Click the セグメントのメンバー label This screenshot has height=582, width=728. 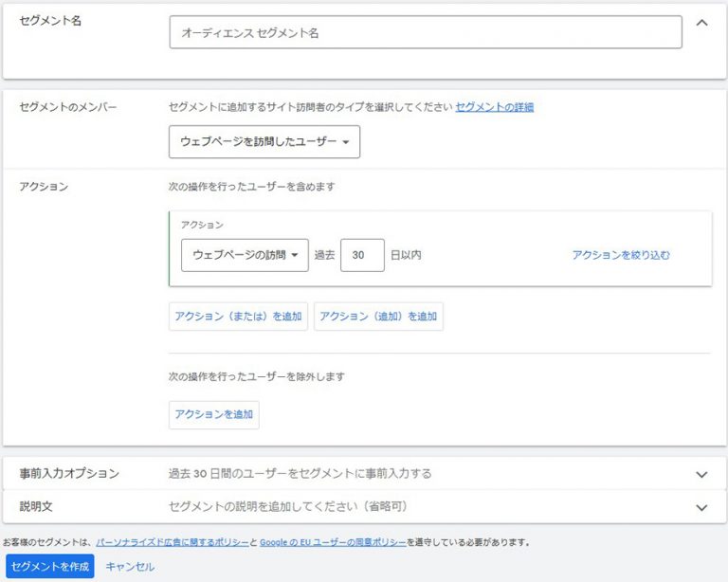tap(68, 107)
